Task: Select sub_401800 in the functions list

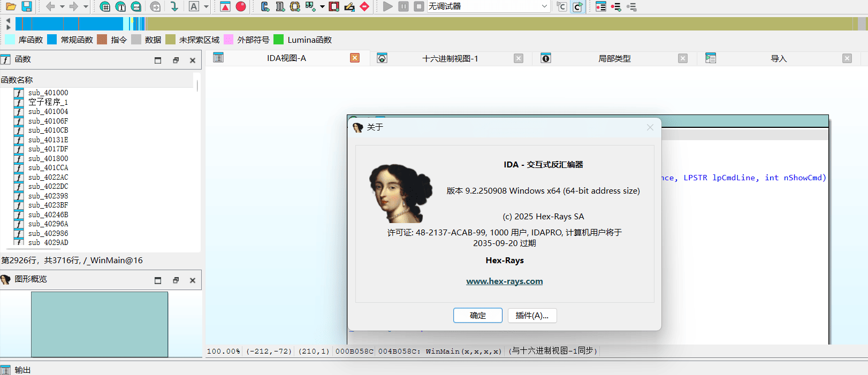Action: (48, 158)
